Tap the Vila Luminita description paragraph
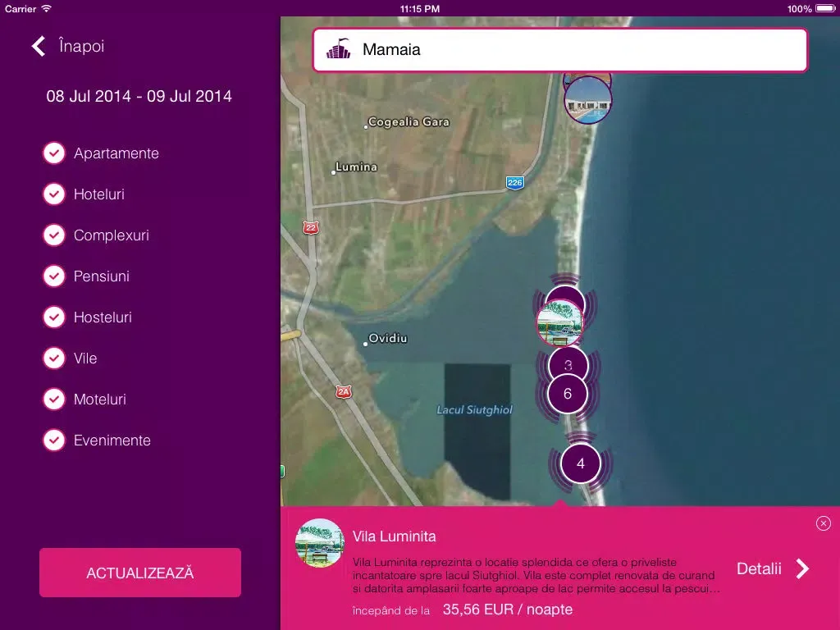 click(x=536, y=575)
